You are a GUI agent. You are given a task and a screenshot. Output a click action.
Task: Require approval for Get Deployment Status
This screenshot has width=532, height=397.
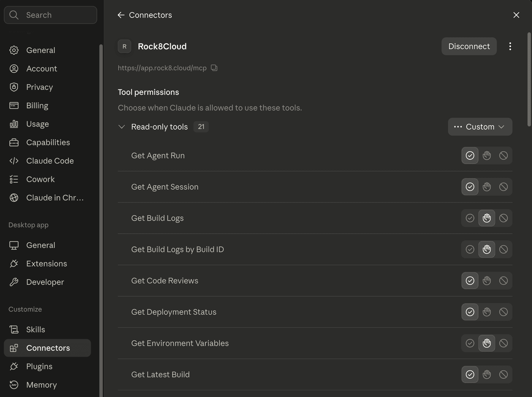coord(487,312)
